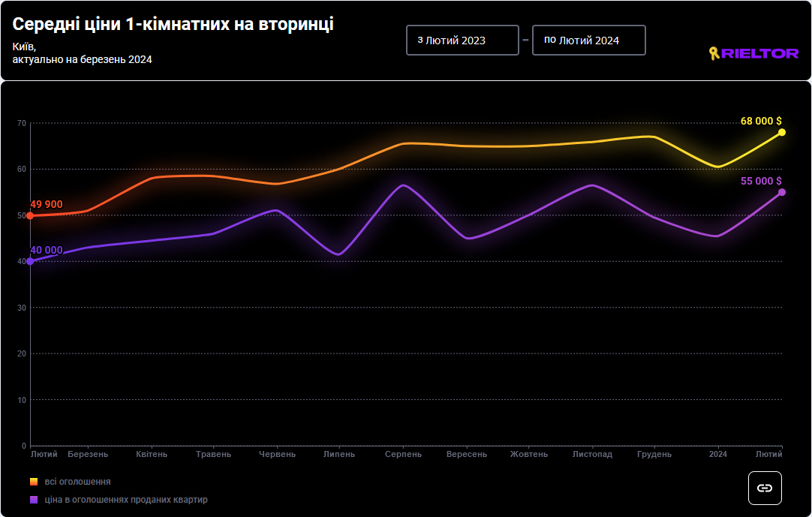Click the 'Липень' x-axis label
Image resolution: width=812 pixels, height=517 pixels.
pyautogui.click(x=339, y=454)
